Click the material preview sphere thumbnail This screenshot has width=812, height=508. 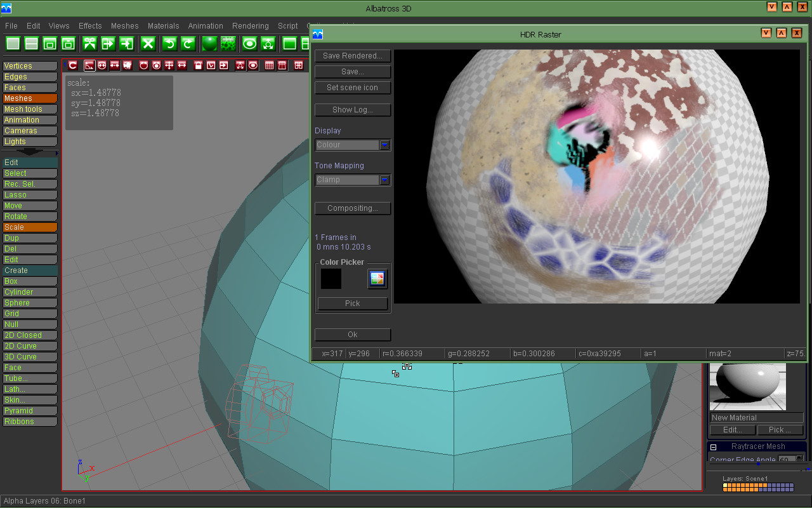[748, 387]
